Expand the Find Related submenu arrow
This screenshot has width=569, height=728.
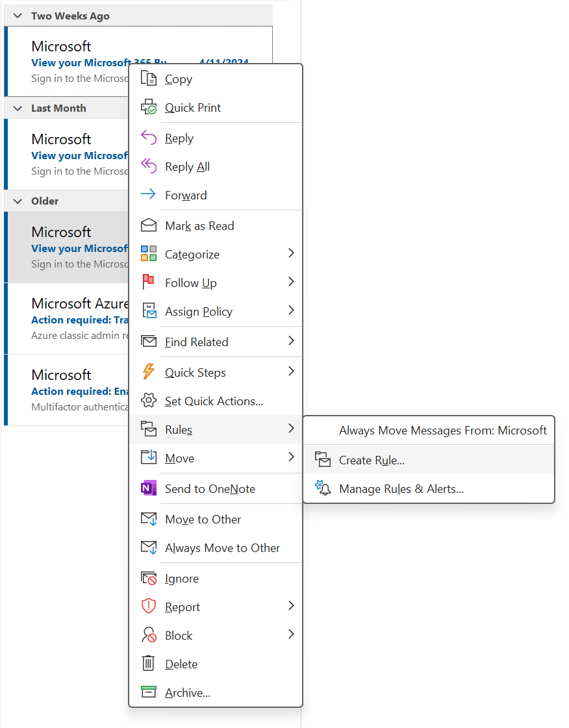pos(291,341)
